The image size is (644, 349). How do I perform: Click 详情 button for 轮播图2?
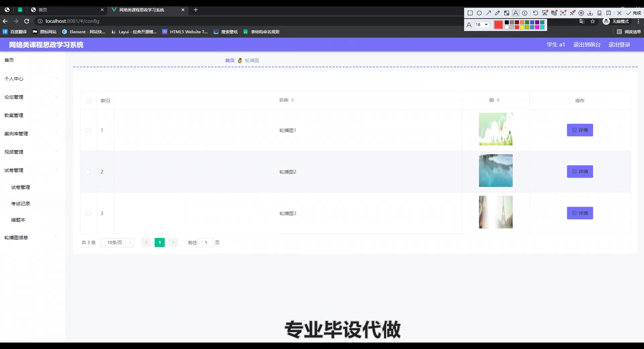[x=580, y=171]
